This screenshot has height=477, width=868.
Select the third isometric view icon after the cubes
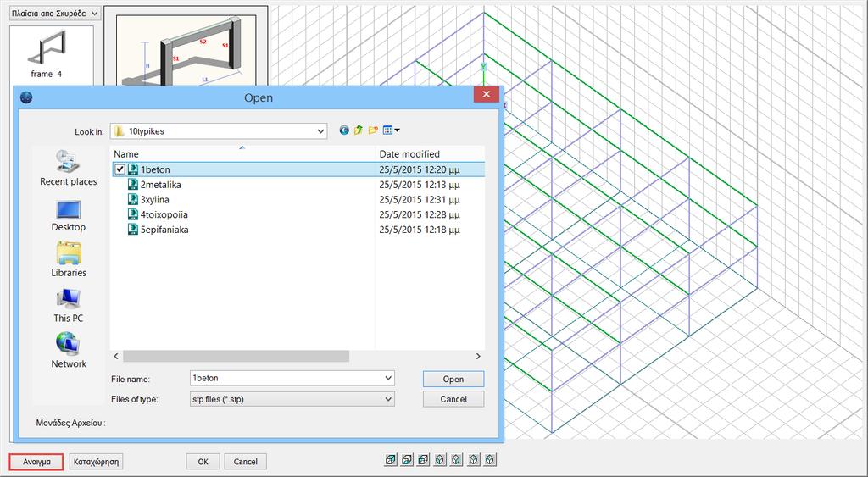pyautogui.click(x=474, y=459)
